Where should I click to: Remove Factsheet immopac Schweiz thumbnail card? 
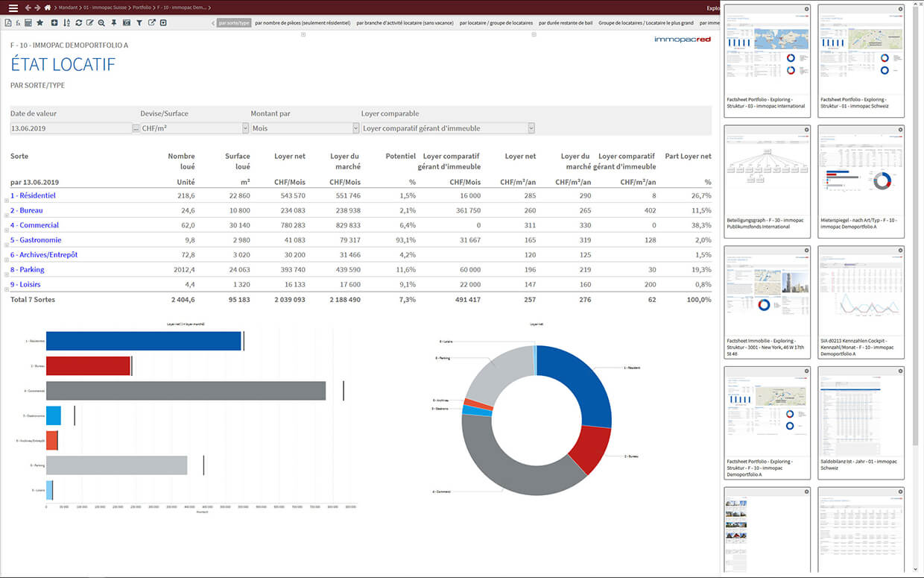pyautogui.click(x=901, y=9)
